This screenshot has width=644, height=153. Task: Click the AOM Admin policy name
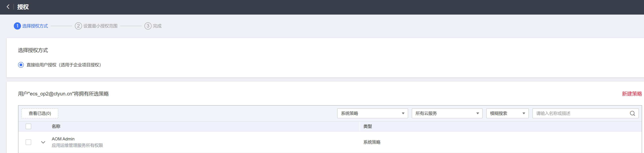coord(63,139)
